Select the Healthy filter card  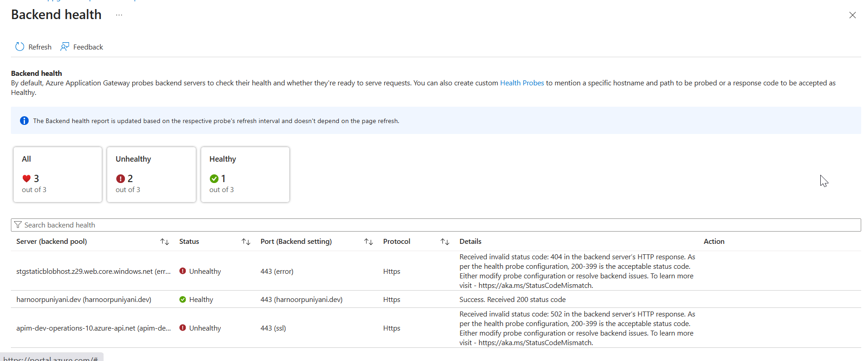(245, 174)
